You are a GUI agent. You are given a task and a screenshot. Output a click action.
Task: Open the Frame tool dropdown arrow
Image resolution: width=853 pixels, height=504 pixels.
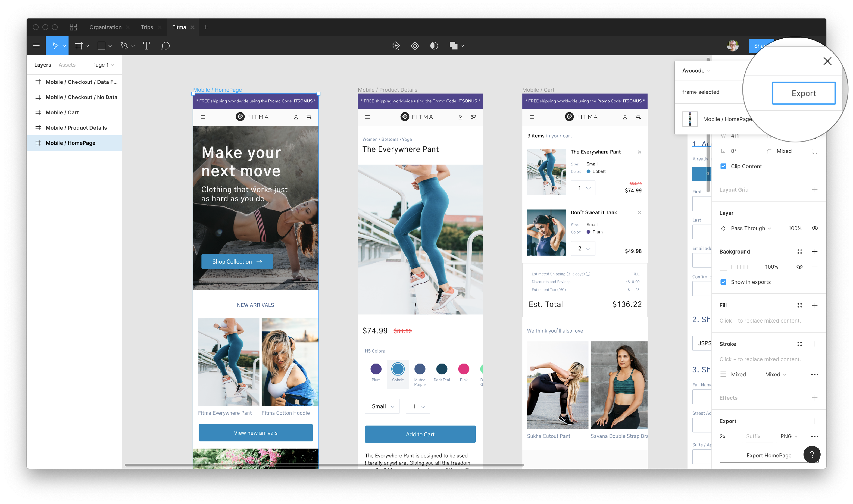pos(87,46)
